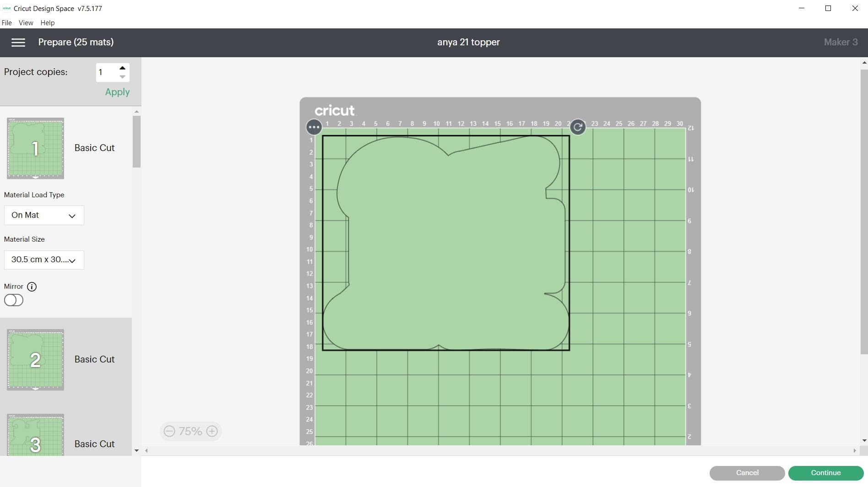Screen dimensions: 868x487
Task: Click the anya 21 topper project title
Action: click(x=468, y=42)
